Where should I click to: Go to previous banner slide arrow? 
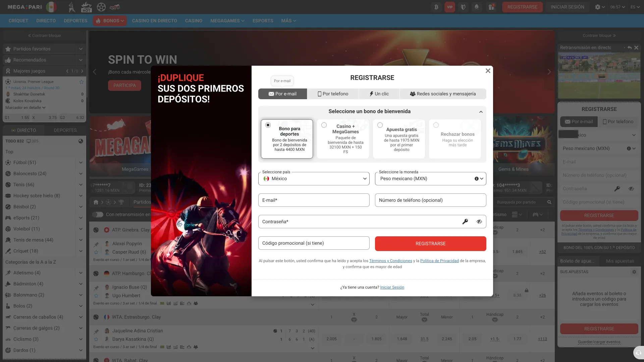[x=95, y=72]
